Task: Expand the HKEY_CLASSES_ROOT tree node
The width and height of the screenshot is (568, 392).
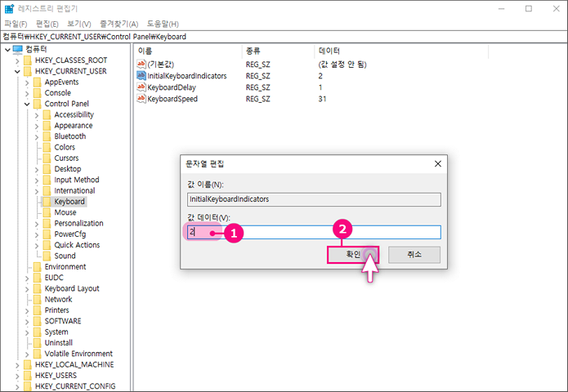Action: coord(17,60)
